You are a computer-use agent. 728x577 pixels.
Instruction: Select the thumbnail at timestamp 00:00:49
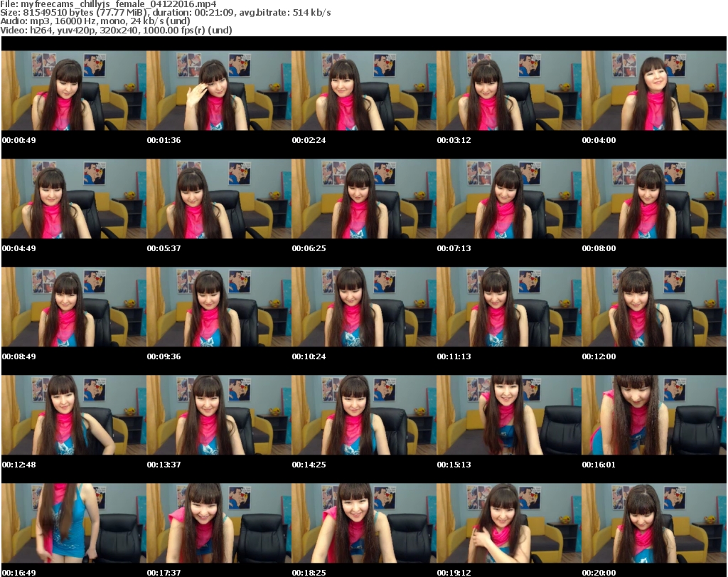coord(74,90)
